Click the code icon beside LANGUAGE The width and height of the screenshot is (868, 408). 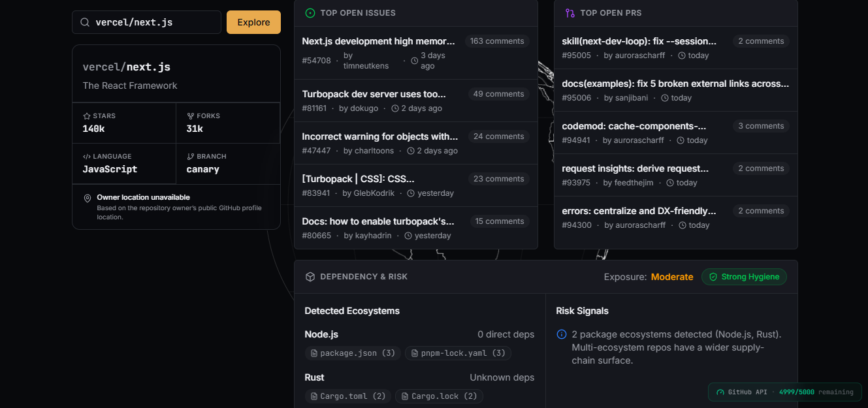(87, 156)
